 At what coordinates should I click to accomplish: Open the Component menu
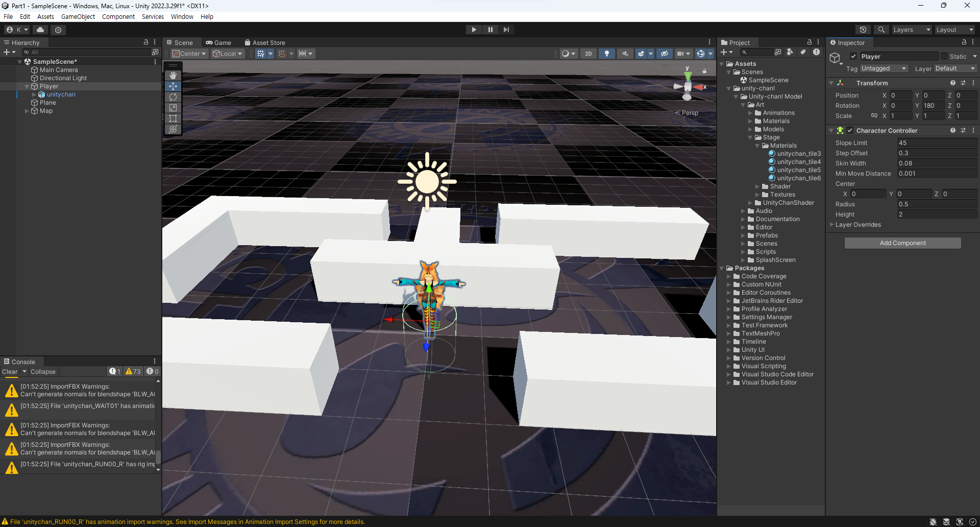[118, 16]
